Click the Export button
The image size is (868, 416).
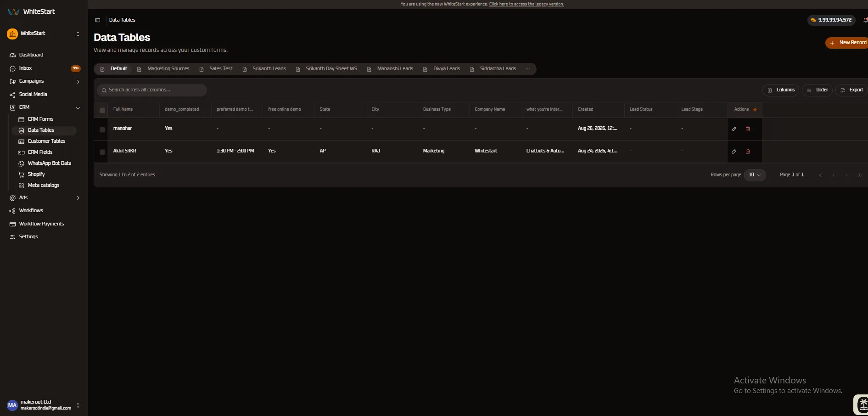(x=851, y=90)
